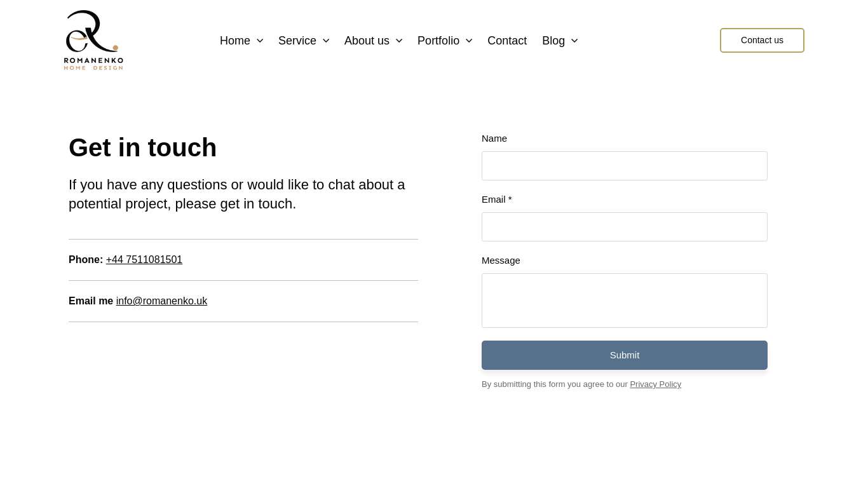Image resolution: width=868 pixels, height=488 pixels.
Task: Click the 'Message' field label
Action: [501, 261]
